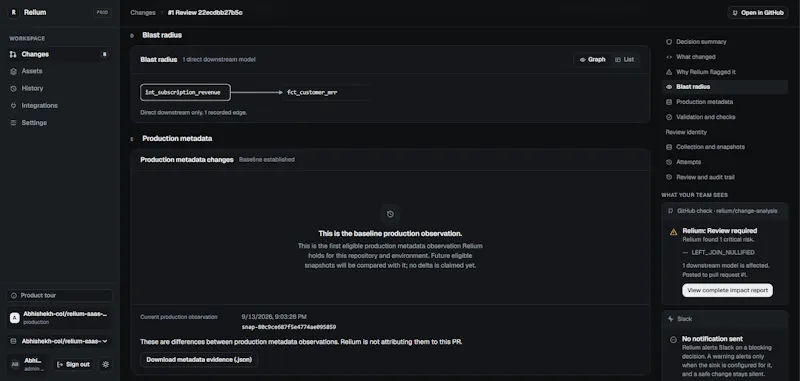The height and width of the screenshot is (381, 800).
Task: Select the fct_customer_mrr graph node
Action: tap(327, 92)
